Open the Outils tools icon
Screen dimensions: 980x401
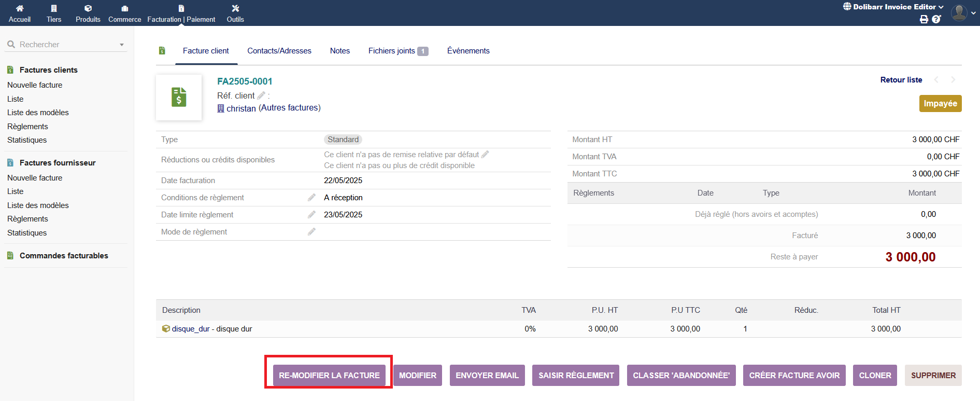coord(235,8)
